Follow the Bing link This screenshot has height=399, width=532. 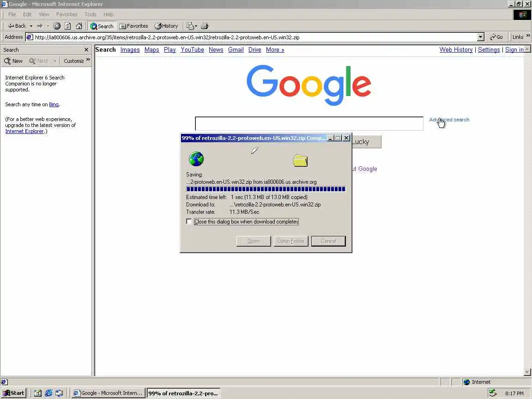click(54, 104)
